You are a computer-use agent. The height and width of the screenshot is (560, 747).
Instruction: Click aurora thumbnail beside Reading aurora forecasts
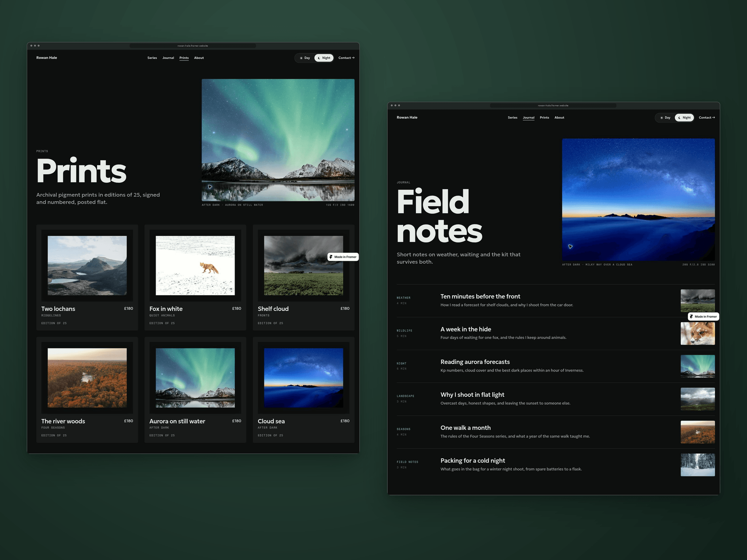pos(698,366)
